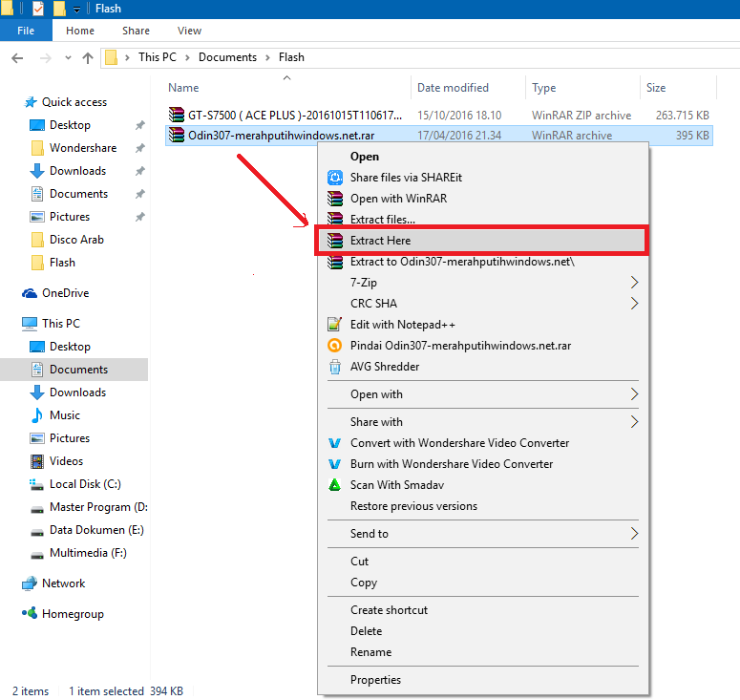
Task: Open recent locations dropdown arrow
Action: pyautogui.click(x=68, y=58)
